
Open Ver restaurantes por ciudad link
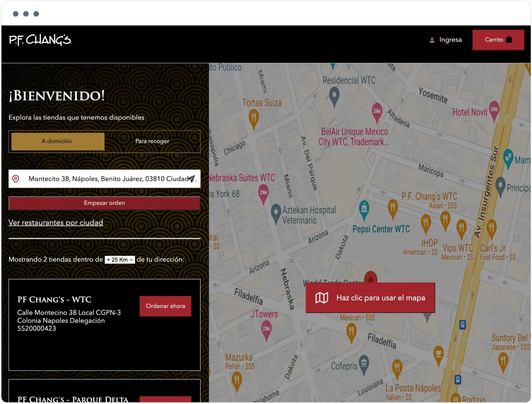[56, 222]
